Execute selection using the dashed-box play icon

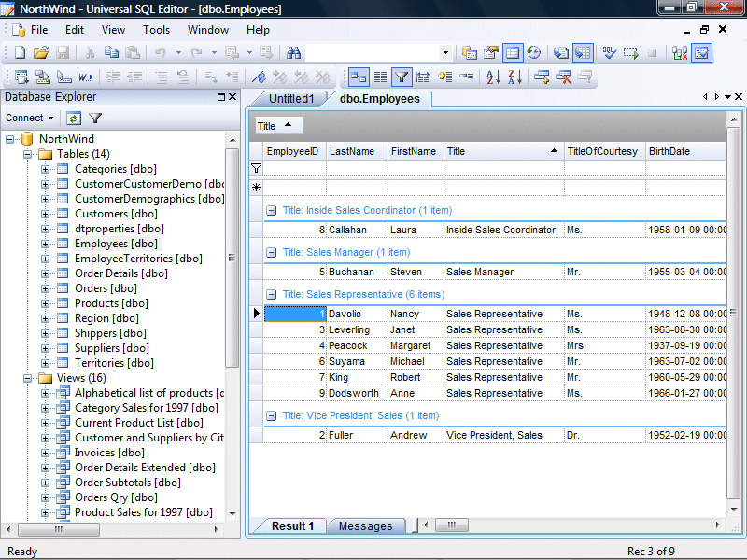click(x=631, y=53)
